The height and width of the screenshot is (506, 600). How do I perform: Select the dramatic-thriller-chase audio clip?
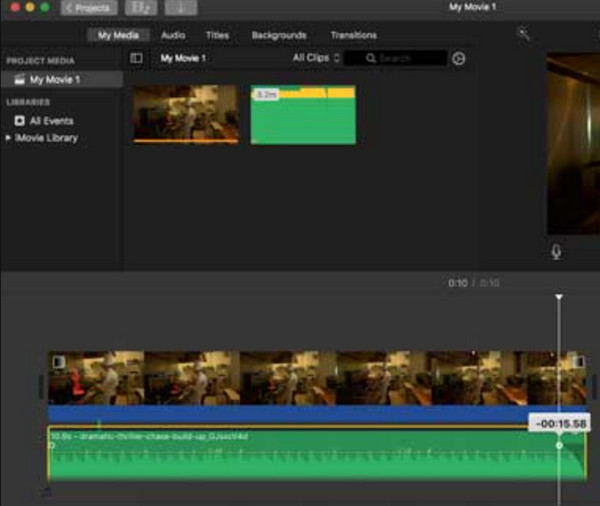click(x=317, y=452)
